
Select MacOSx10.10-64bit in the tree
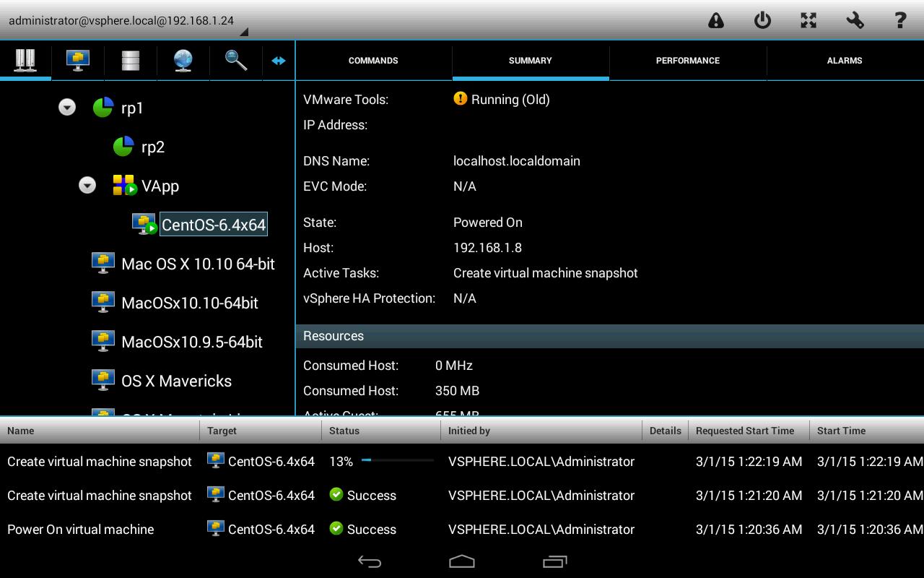tap(190, 303)
